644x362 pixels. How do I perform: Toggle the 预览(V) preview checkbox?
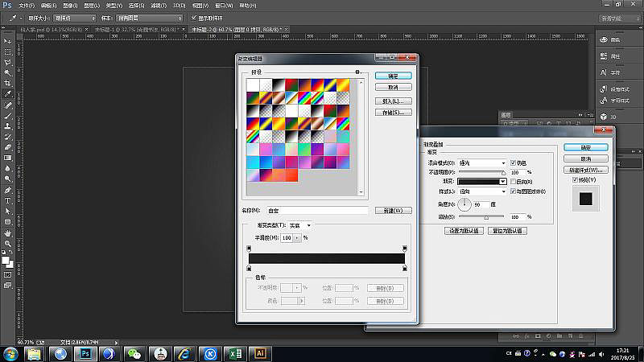coord(575,180)
